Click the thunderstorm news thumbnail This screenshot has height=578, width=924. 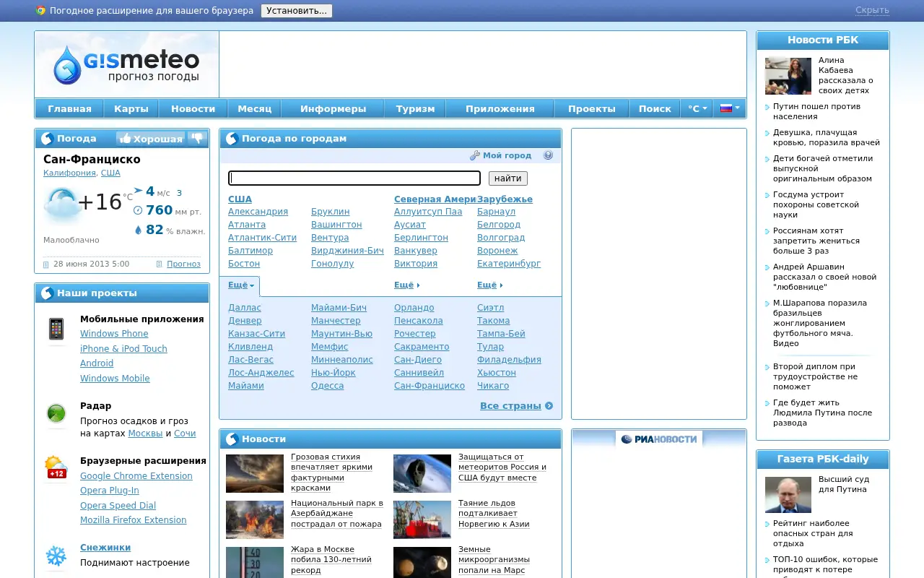(x=255, y=473)
